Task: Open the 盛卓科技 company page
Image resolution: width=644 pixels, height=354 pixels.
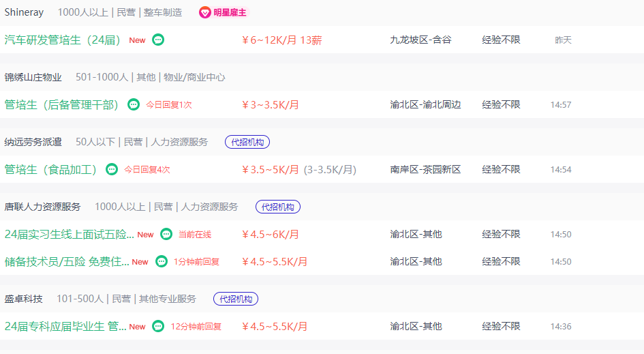Action: coord(23,299)
